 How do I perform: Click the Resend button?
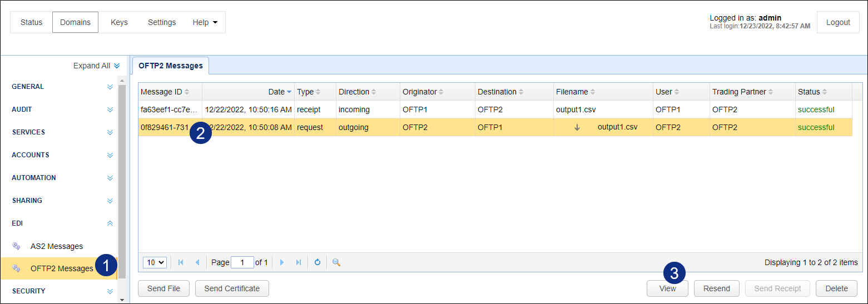716,288
